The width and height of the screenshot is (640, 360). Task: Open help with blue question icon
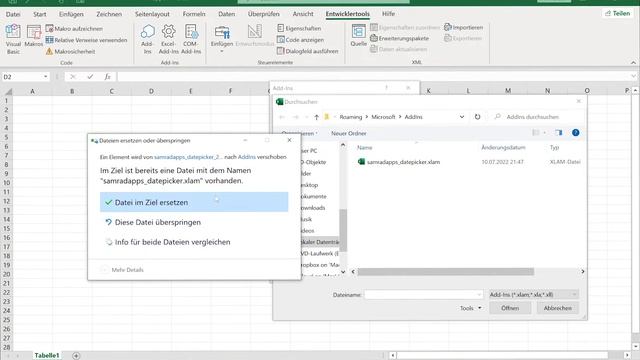[x=576, y=133]
